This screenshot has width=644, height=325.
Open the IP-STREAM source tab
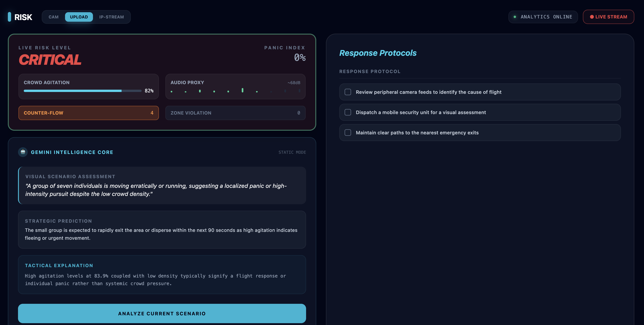[111, 17]
